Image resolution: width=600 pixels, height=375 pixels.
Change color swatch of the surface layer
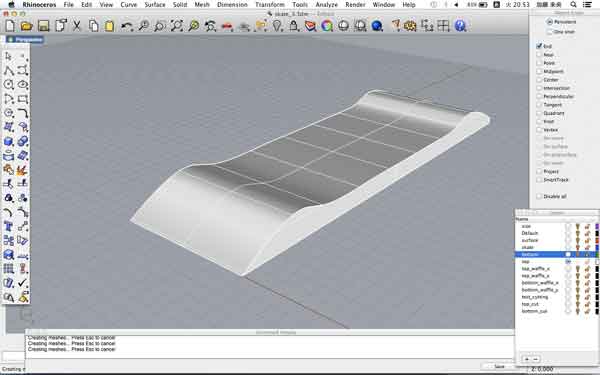tap(597, 240)
